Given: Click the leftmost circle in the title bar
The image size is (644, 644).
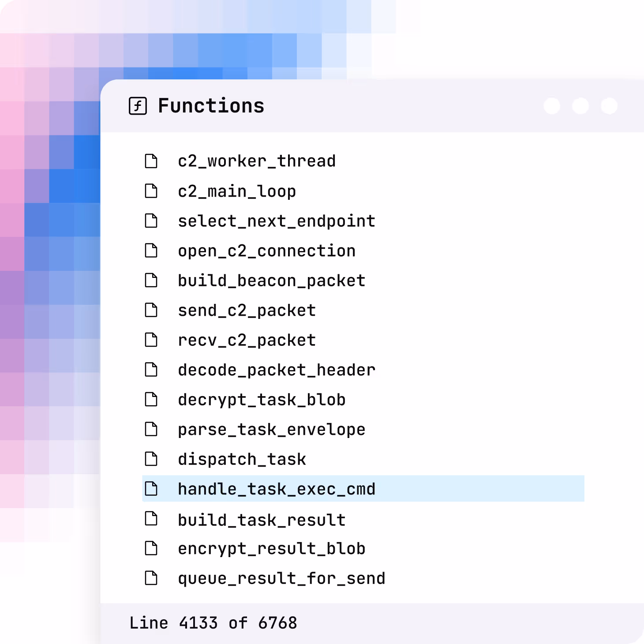Looking at the screenshot, I should pyautogui.click(x=551, y=105).
